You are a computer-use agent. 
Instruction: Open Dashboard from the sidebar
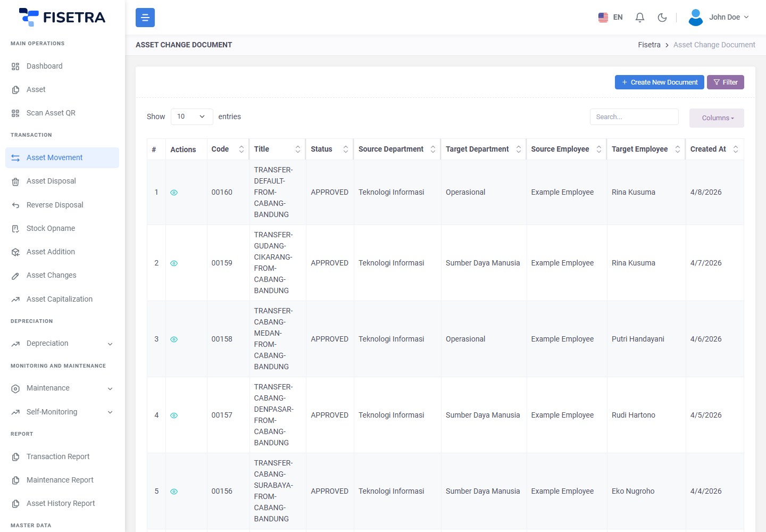[62, 66]
